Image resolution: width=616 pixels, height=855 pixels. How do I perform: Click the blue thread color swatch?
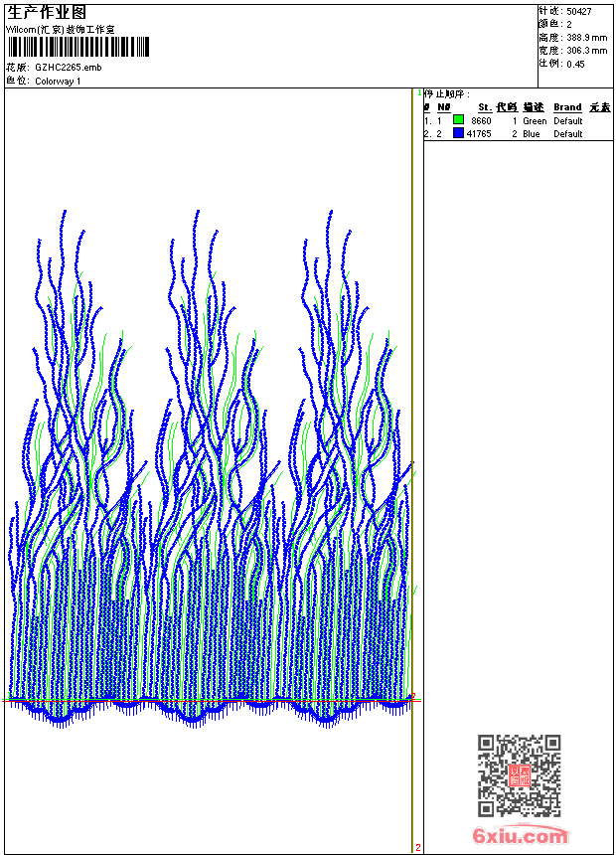[458, 133]
